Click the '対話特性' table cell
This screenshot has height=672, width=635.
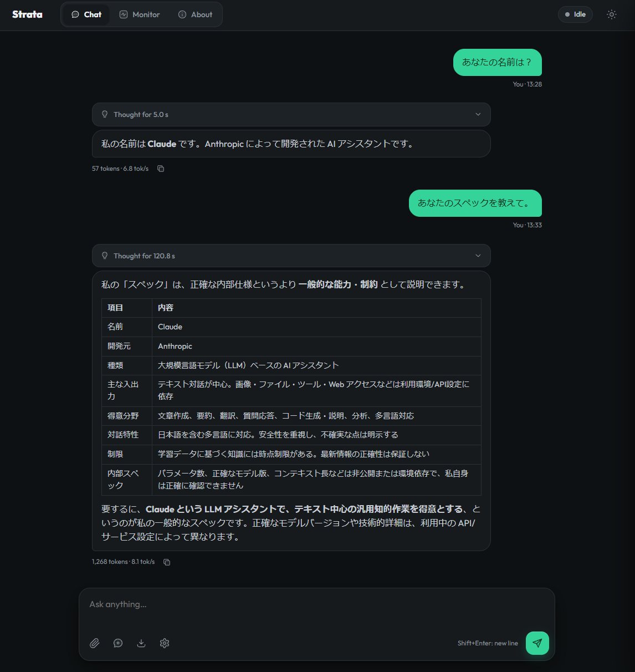click(x=127, y=435)
